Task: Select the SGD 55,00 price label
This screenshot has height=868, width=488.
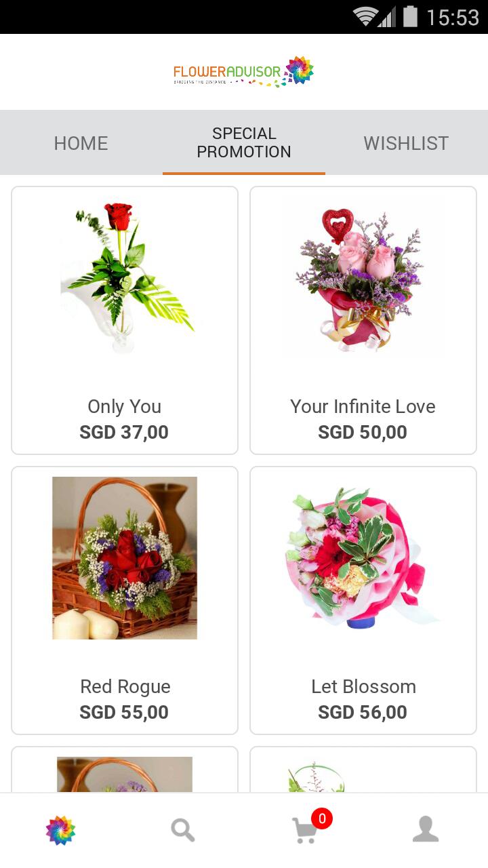Action: click(x=124, y=712)
